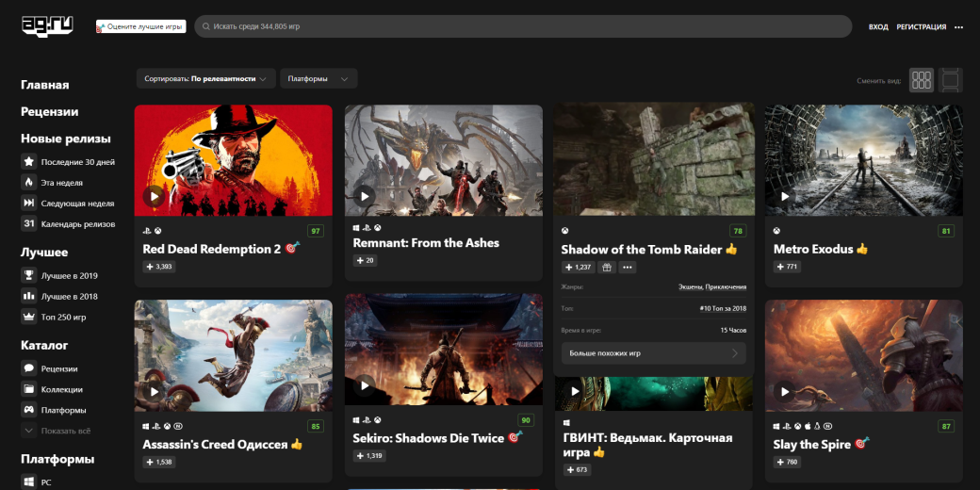980x490 pixels.
Task: Open Каталог section heading
Action: point(44,345)
